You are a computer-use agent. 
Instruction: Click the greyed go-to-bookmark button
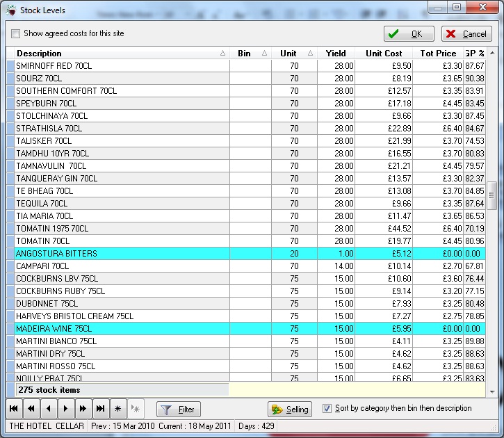point(136,408)
